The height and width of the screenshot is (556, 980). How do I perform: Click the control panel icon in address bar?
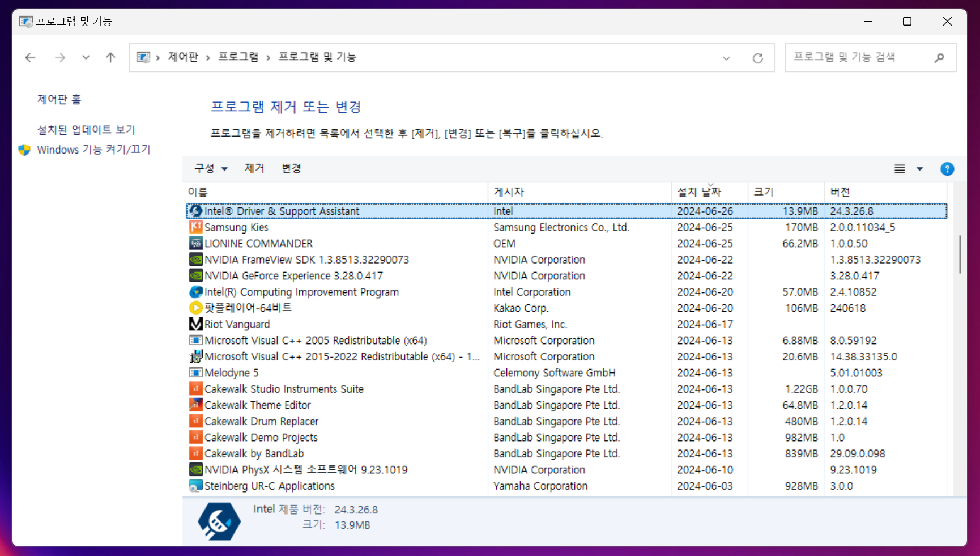tap(143, 57)
